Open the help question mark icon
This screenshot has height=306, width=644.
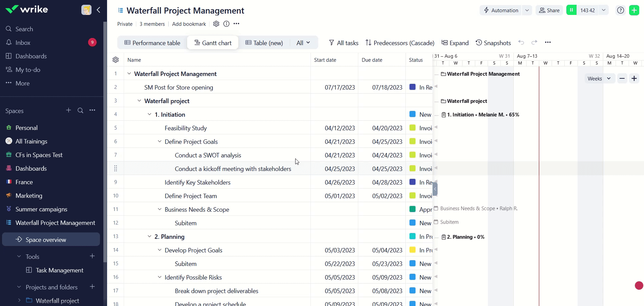pos(620,10)
